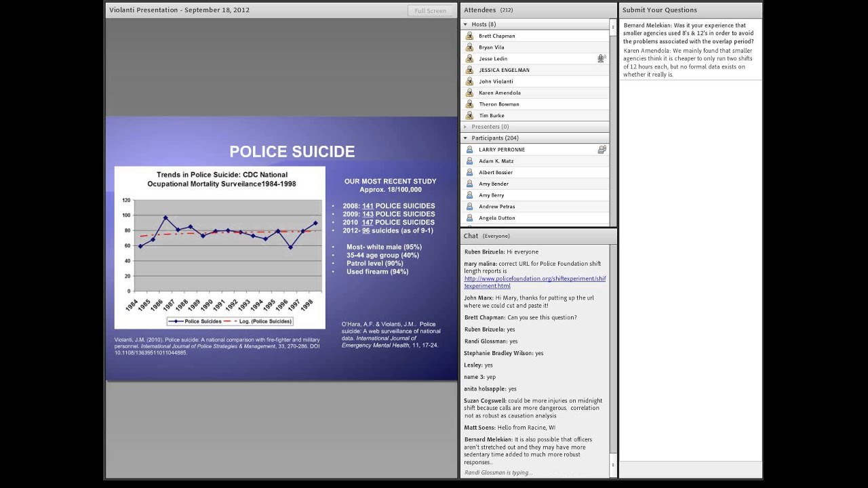Click participant icon beside Amy Bender

[x=469, y=184]
